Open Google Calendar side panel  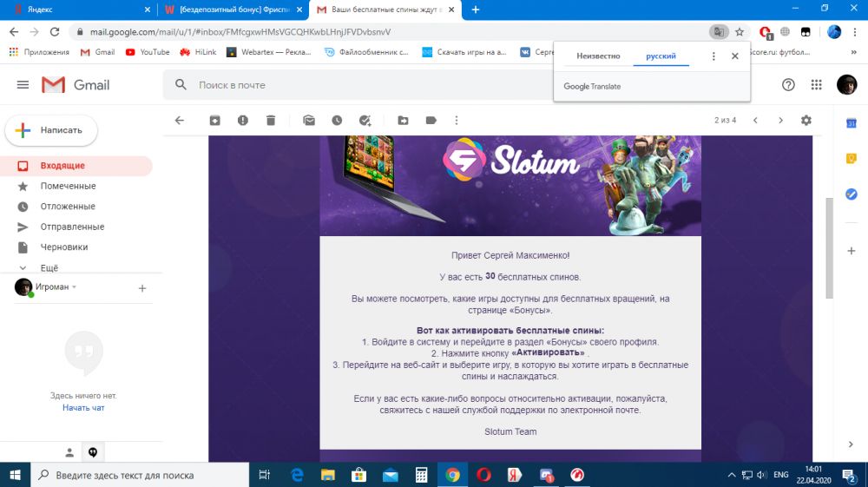tap(852, 123)
